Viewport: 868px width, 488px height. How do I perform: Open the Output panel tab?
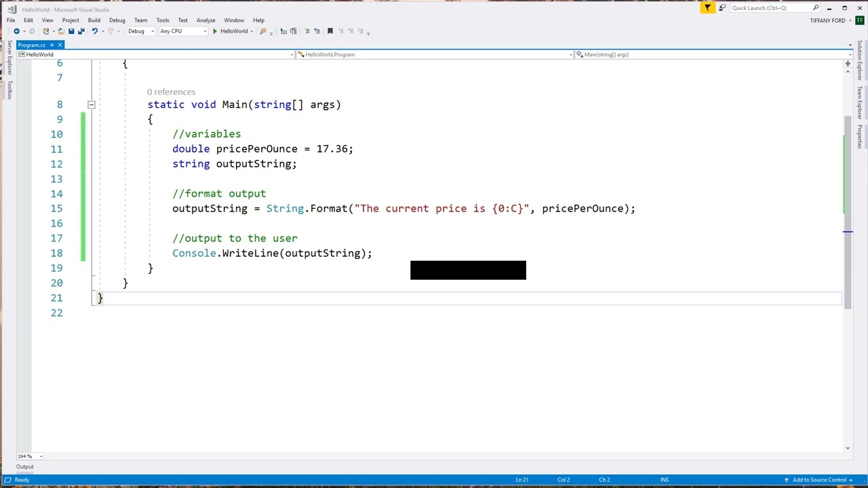click(25, 467)
